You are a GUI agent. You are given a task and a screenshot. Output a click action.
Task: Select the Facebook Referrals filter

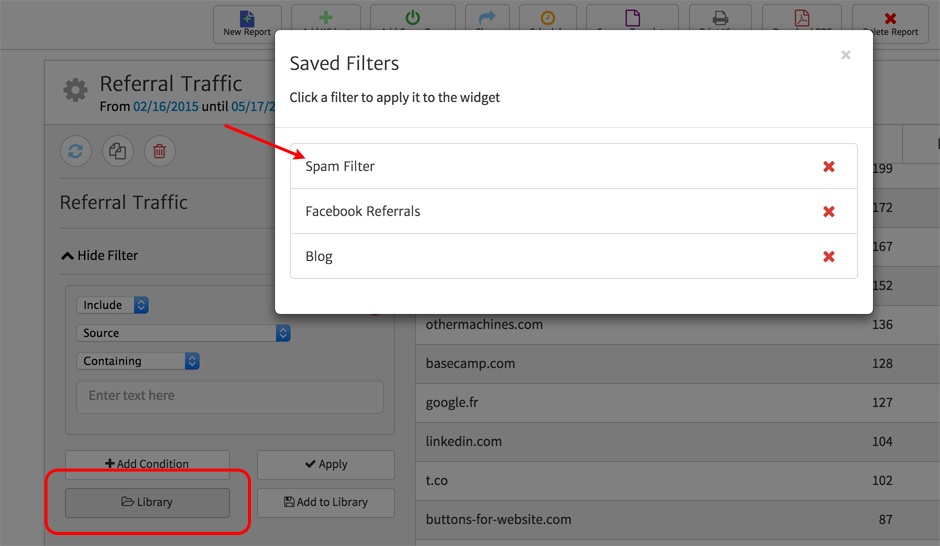pos(362,212)
